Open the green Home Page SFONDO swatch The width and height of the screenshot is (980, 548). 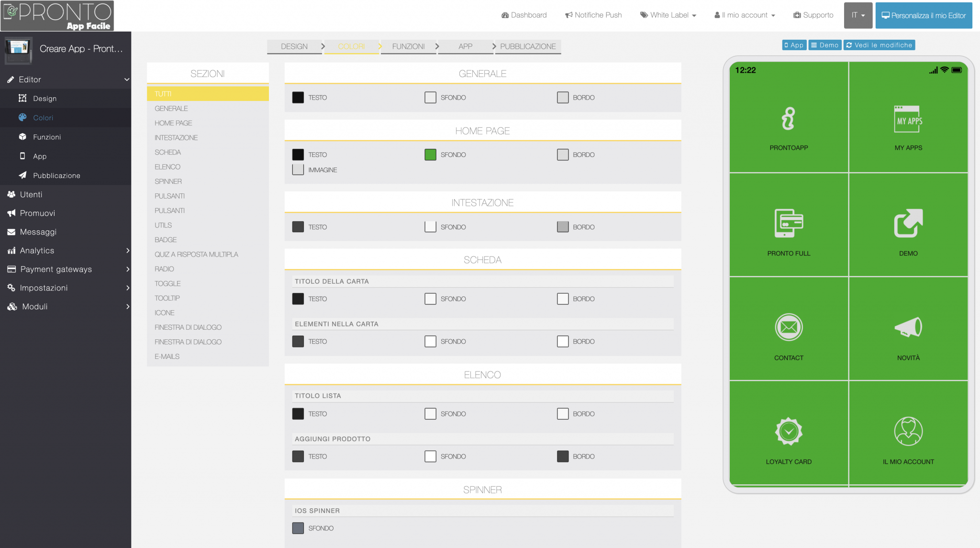(x=430, y=155)
